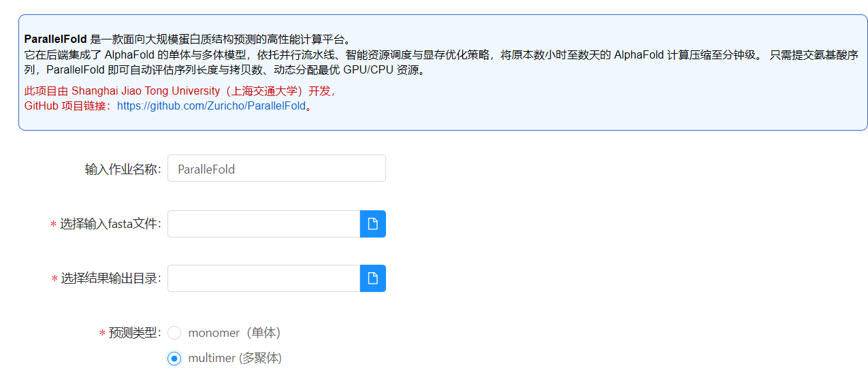Click the 选择输入fasta文件 label

pyautogui.click(x=110, y=224)
